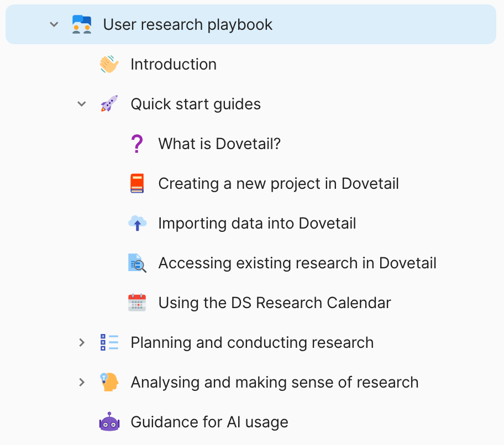Expand Analysing and making sense of research
This screenshot has width=504, height=445.
[82, 383]
